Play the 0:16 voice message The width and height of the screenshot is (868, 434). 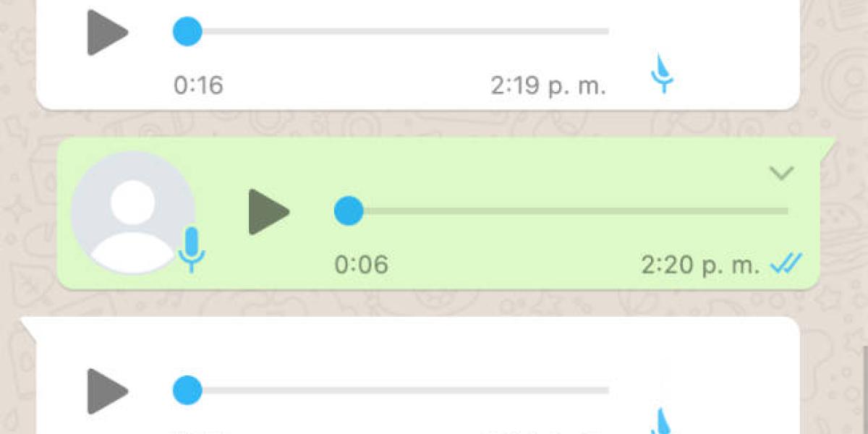108,32
